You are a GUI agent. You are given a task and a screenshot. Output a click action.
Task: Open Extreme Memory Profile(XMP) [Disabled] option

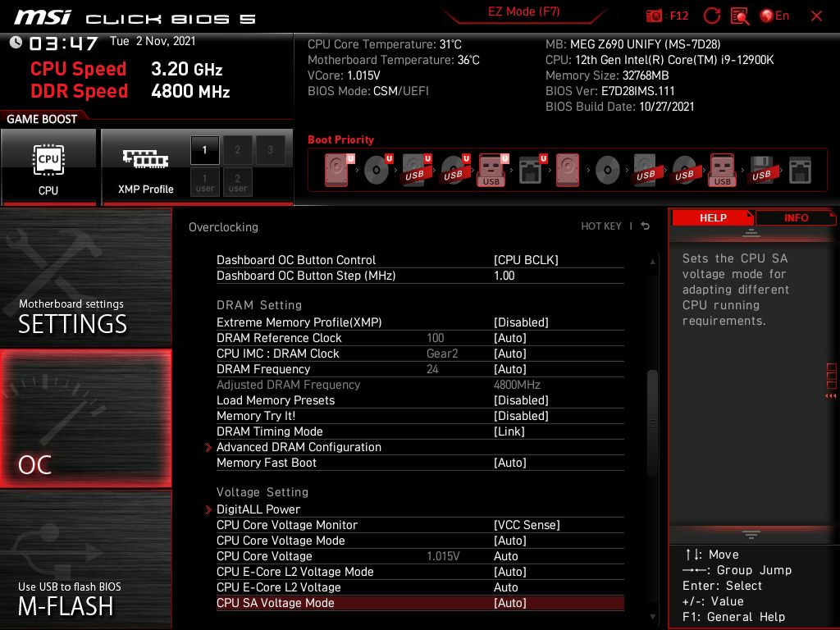(x=521, y=322)
